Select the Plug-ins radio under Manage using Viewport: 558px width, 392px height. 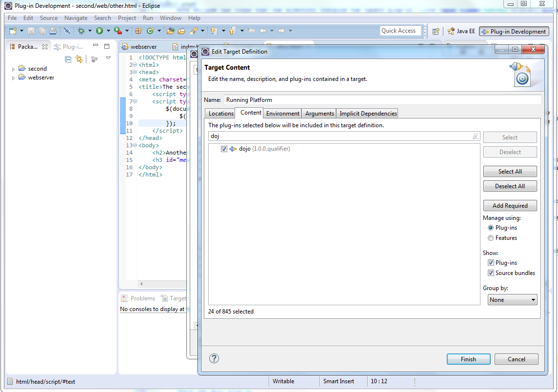click(x=491, y=228)
